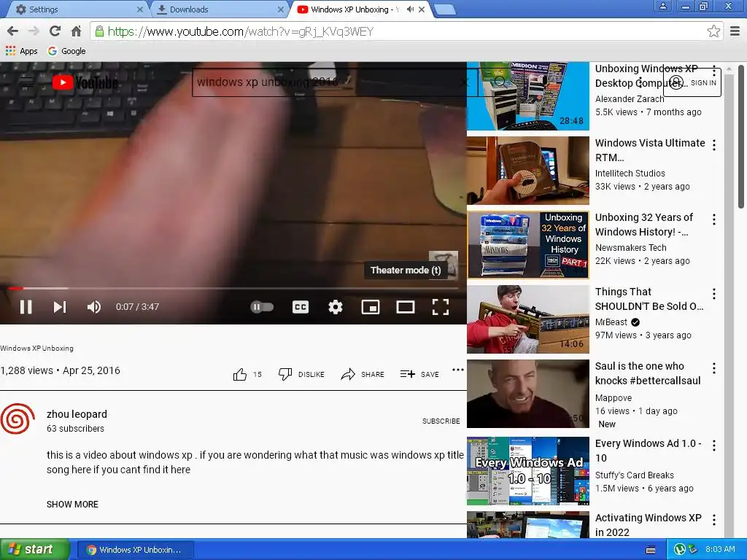Open the Windows Start menu
This screenshot has width=747, height=560.
click(x=35, y=550)
